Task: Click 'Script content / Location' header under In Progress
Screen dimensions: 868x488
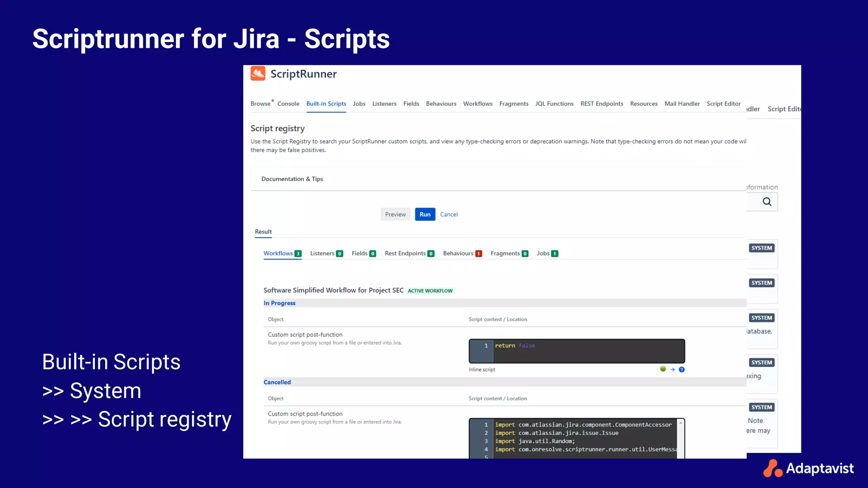Action: click(x=498, y=319)
